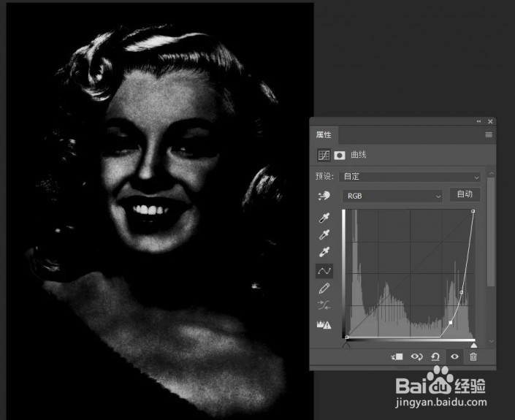515x420 pixels.
Task: Pick the black point eyedropper
Action: coord(324,218)
